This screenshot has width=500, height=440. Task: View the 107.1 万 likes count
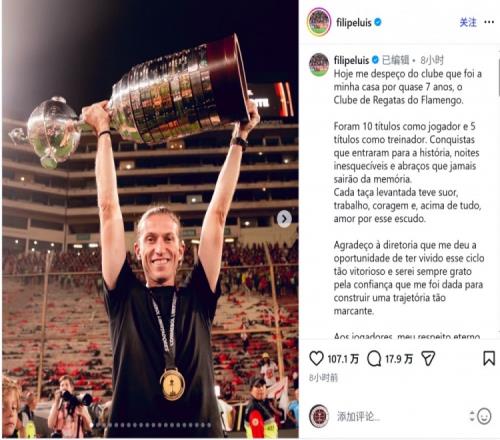tap(343, 359)
